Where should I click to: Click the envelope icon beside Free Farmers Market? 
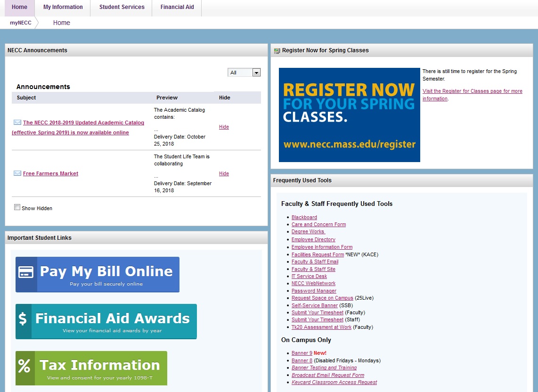pos(17,173)
